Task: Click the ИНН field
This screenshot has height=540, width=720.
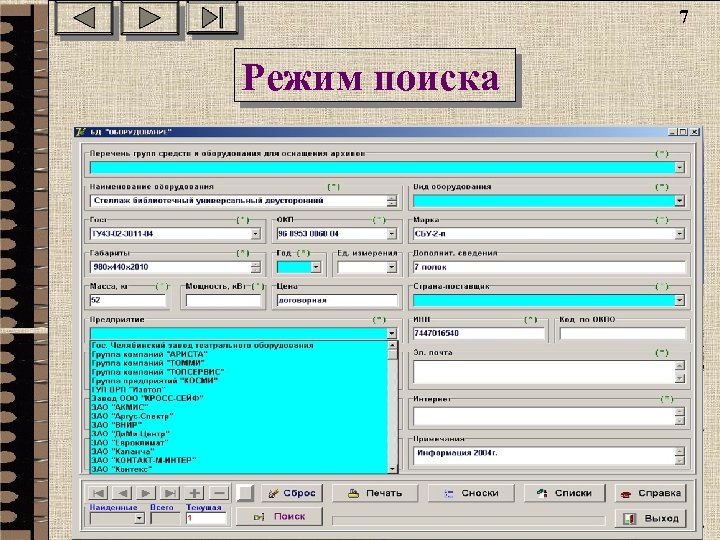Action: click(x=479, y=333)
